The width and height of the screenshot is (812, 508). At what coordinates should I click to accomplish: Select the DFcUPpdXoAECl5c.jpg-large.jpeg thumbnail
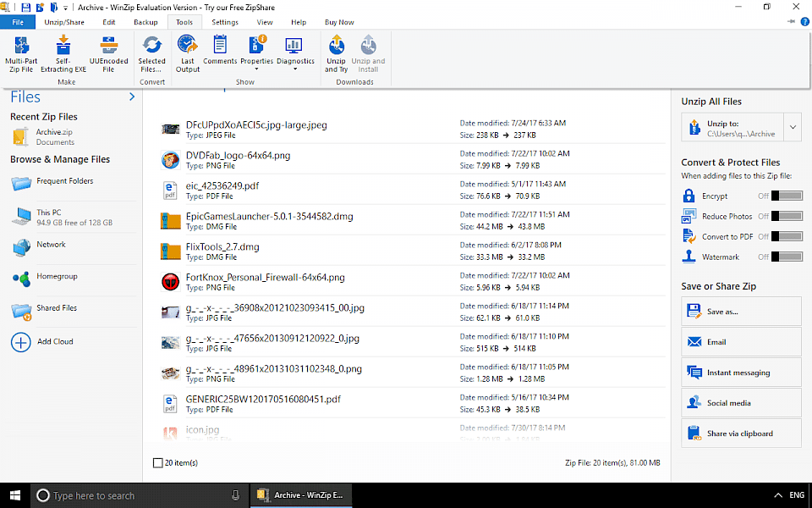[170, 129]
